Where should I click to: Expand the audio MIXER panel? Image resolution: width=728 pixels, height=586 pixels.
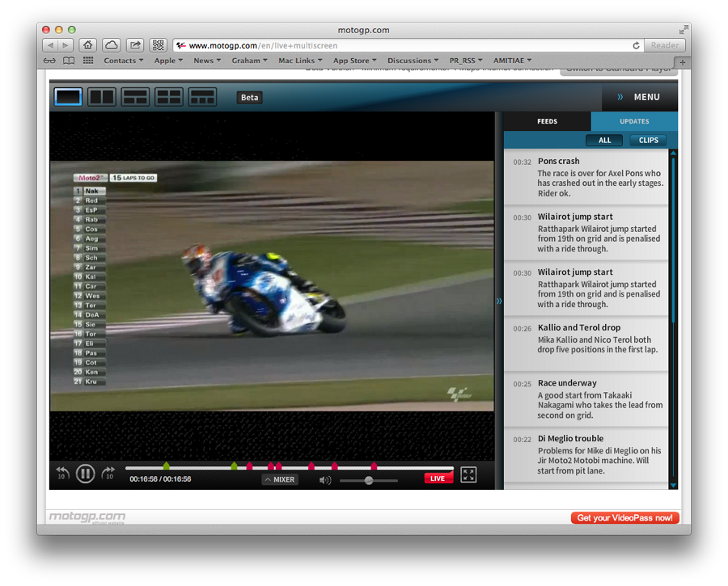280,479
